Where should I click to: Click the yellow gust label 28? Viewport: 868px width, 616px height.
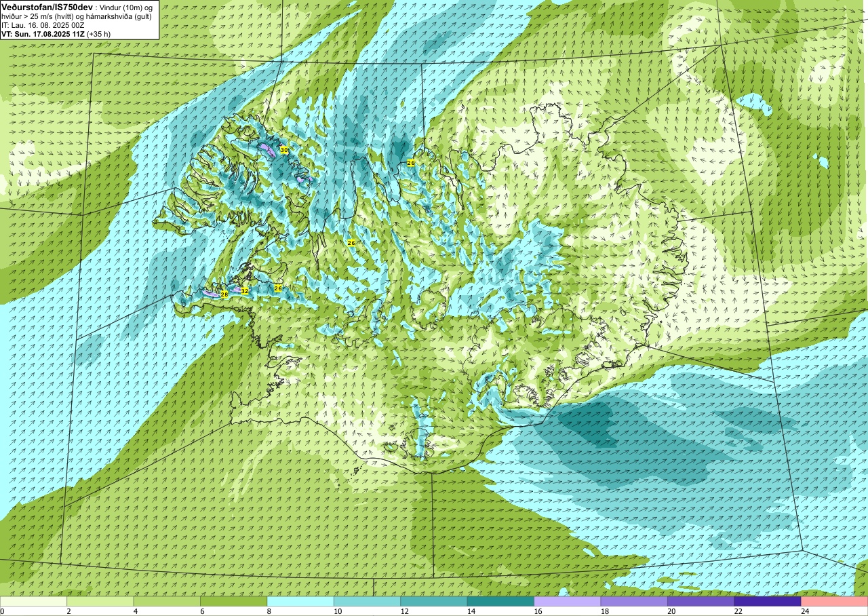224,294
